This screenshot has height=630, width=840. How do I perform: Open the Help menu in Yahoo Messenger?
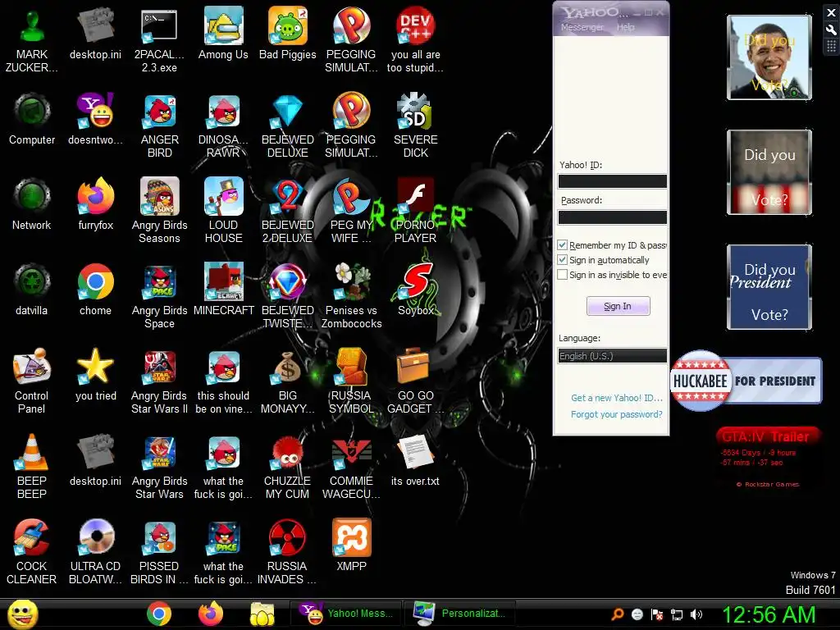[x=625, y=27]
